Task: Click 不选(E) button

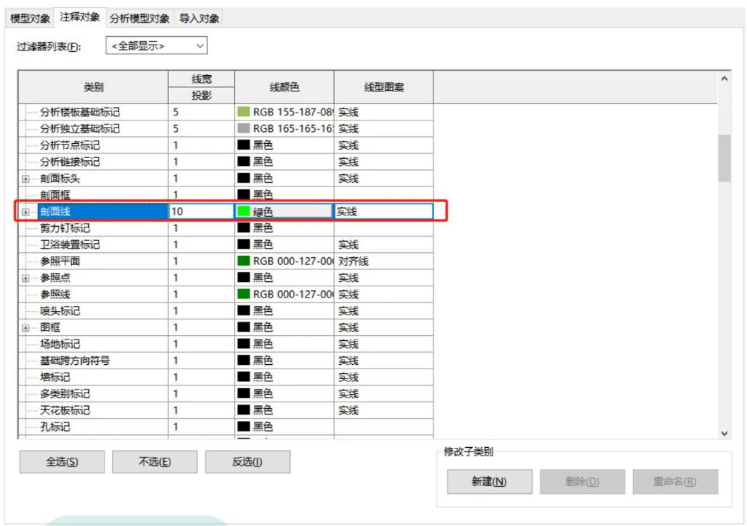Action: [x=155, y=462]
